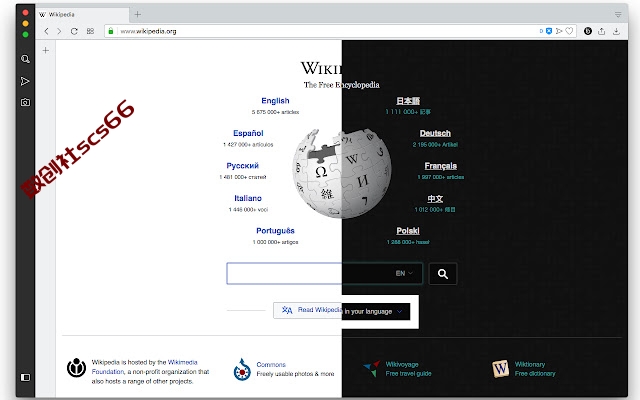Image resolution: width=640 pixels, height=400 pixels.
Task: Open the Commons project link
Action: point(271,364)
